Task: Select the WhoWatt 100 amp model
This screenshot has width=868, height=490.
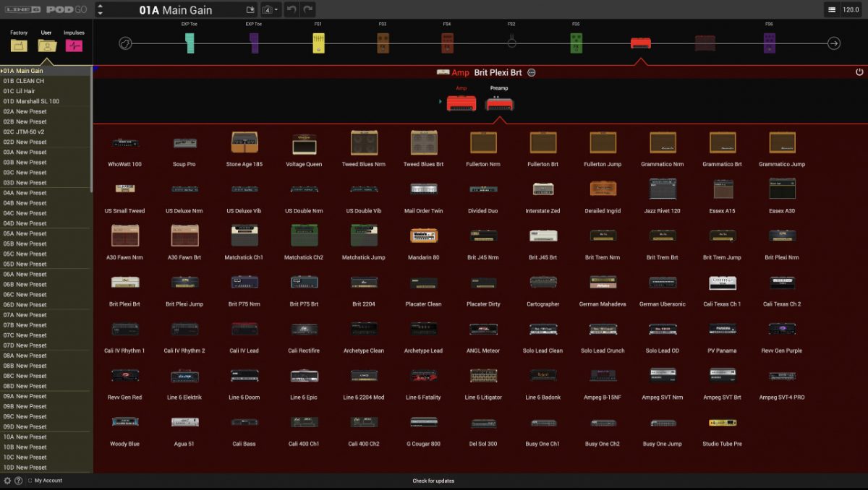Action: (x=125, y=150)
